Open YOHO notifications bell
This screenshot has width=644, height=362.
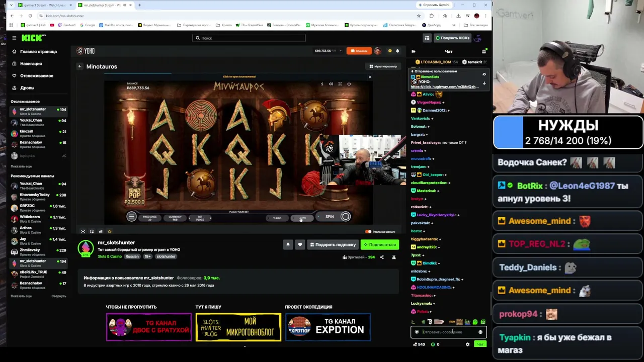coord(397,51)
